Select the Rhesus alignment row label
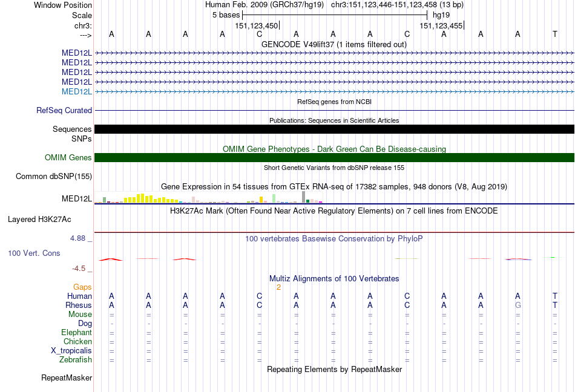575x392 pixels. click(79, 305)
